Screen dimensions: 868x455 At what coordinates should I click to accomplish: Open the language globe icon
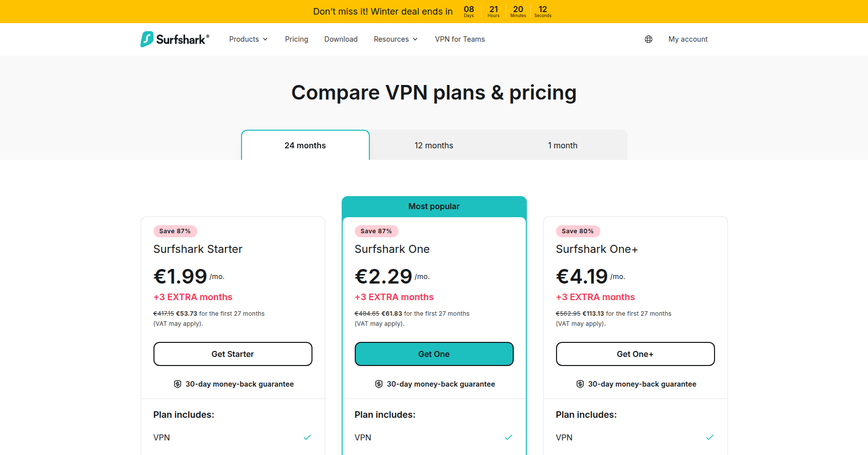649,39
